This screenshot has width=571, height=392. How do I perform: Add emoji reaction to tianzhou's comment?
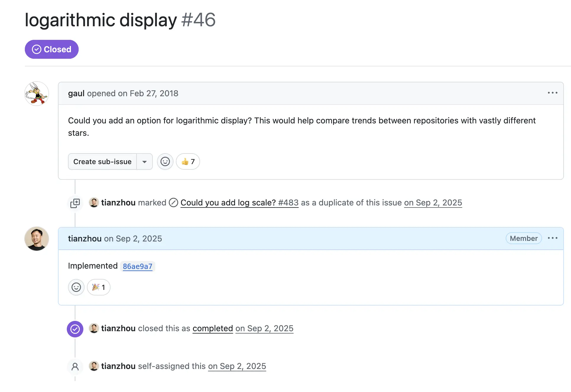tap(76, 287)
